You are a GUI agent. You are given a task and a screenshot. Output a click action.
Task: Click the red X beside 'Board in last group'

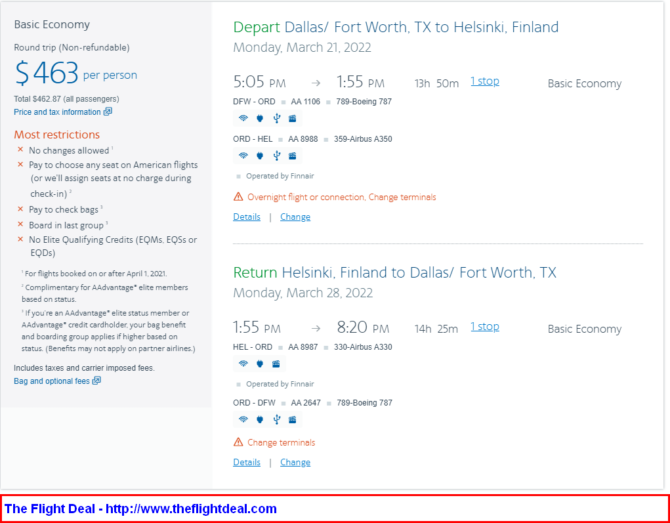(20, 224)
